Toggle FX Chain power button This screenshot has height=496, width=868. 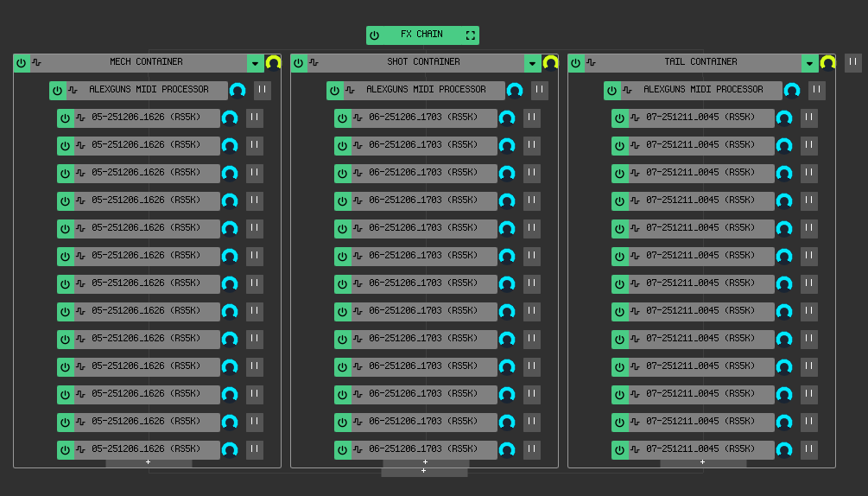(x=374, y=35)
